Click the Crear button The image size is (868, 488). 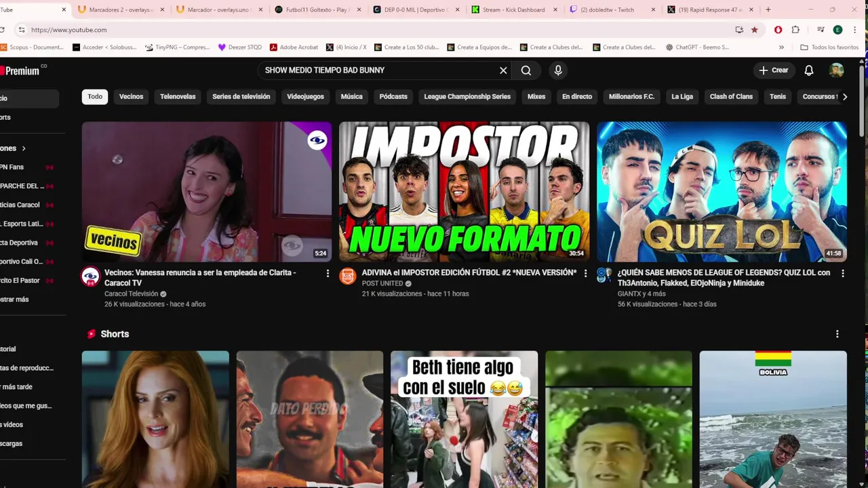coord(774,70)
